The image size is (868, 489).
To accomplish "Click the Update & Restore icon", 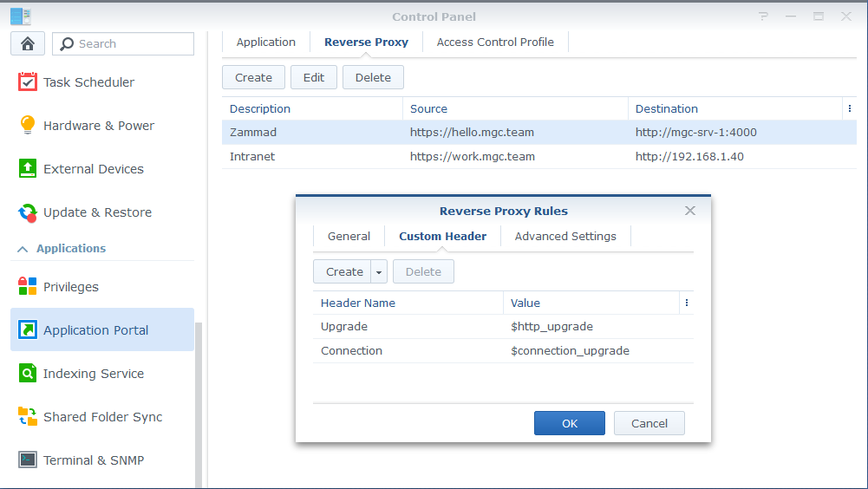I will 28,212.
